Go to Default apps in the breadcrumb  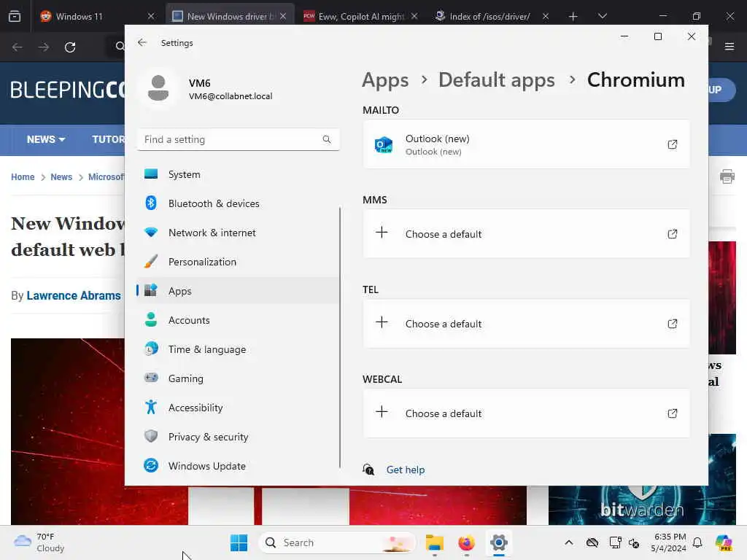coord(496,80)
